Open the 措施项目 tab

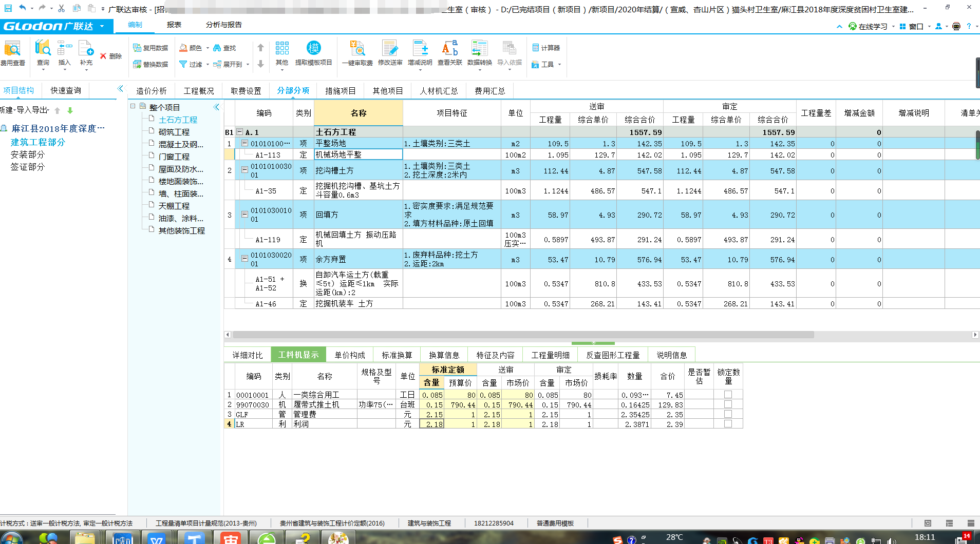tap(341, 91)
